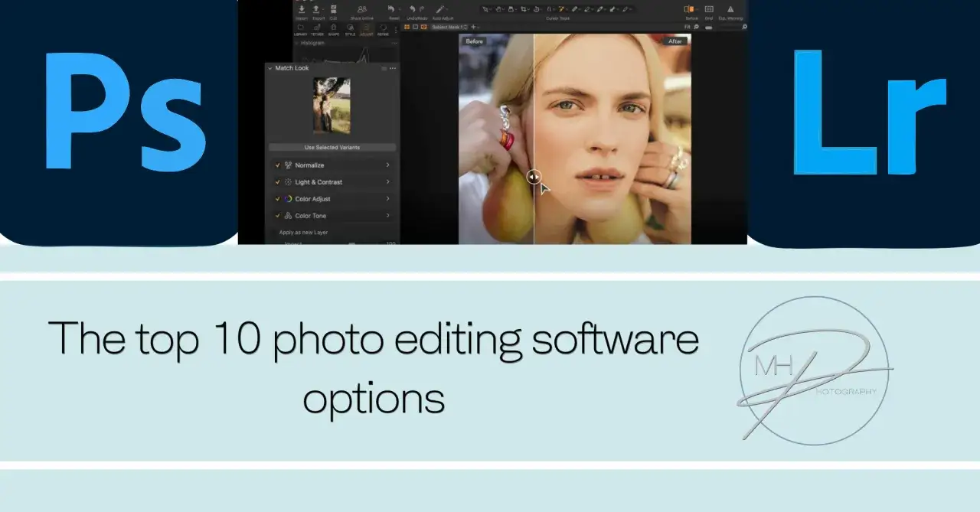Expand the Color Tone section arrow
The height and width of the screenshot is (512, 980).
(387, 216)
